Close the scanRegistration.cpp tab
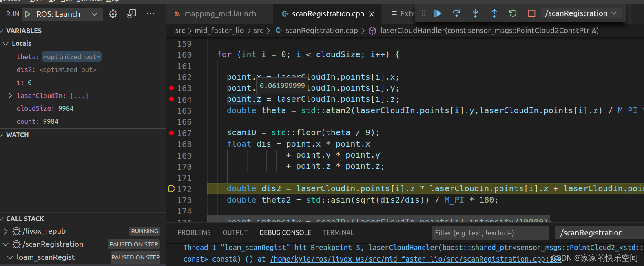This screenshot has height=266, width=644. coord(372,14)
